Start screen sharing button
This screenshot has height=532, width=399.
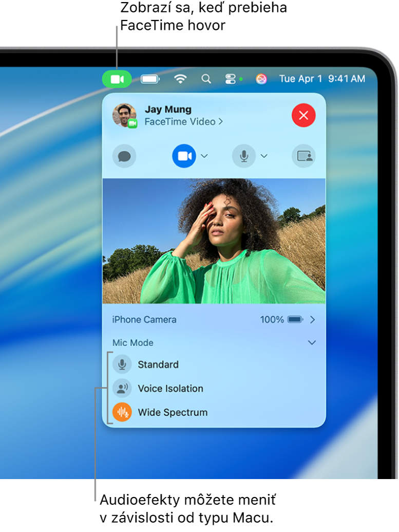pyautogui.click(x=303, y=156)
